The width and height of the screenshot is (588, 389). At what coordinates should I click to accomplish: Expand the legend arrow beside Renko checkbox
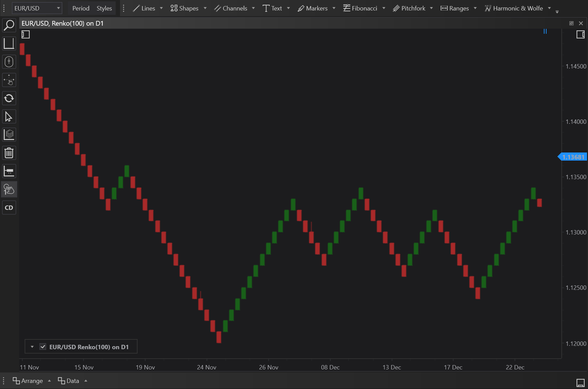[32, 347]
